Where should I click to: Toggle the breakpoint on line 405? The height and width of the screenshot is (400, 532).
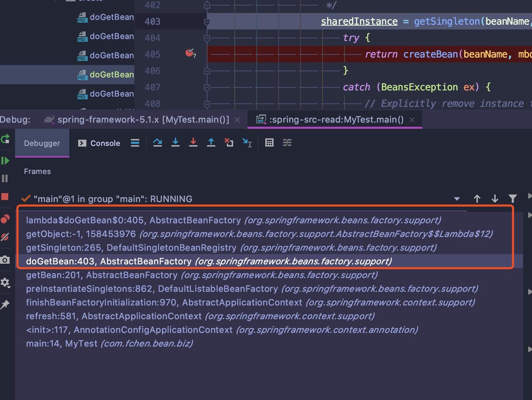(190, 53)
